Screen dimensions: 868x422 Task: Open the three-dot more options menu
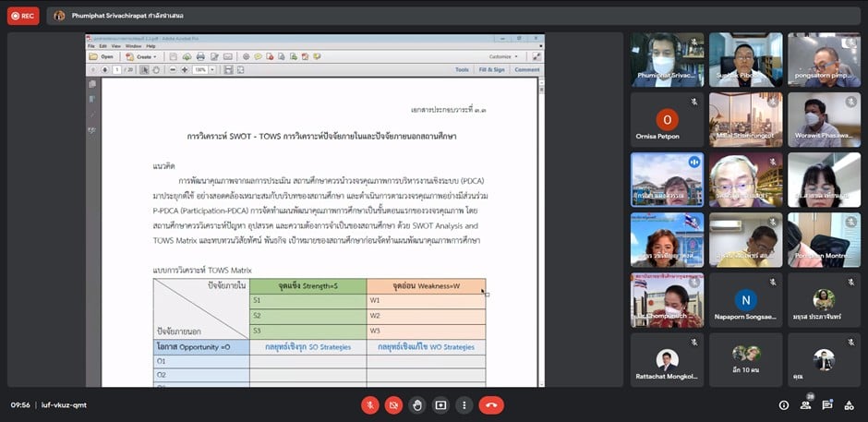(x=464, y=404)
